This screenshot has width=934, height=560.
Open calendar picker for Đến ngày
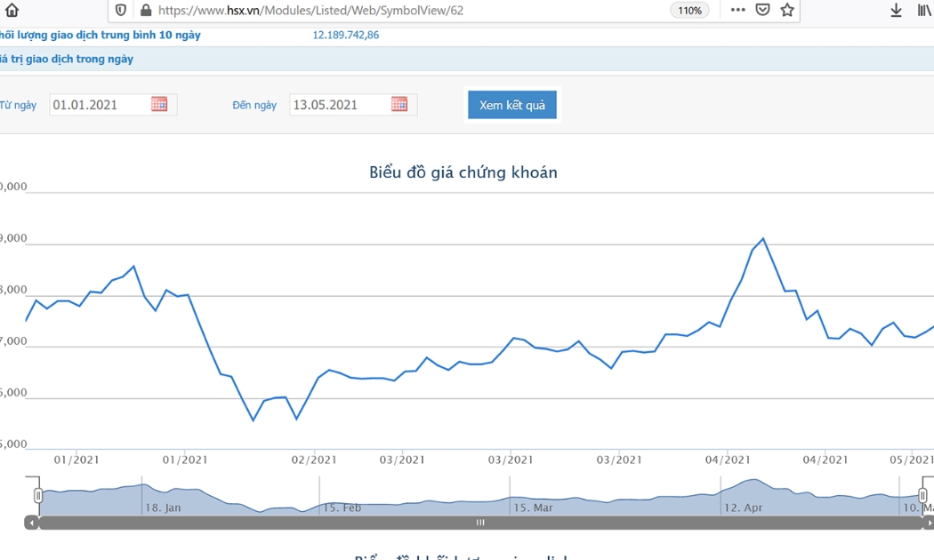pos(399,104)
